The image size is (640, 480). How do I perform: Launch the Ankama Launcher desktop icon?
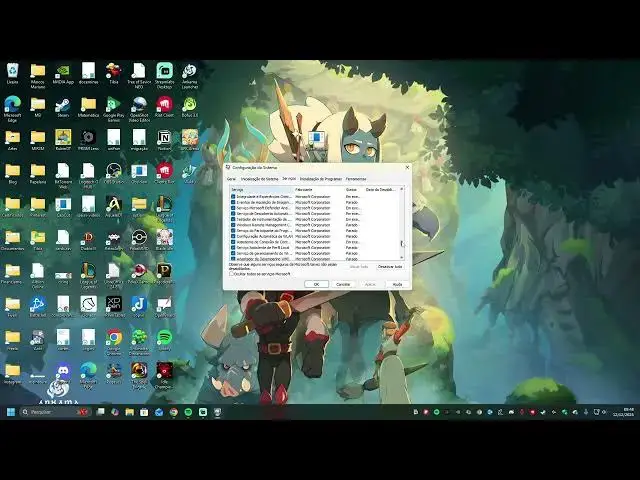pyautogui.click(x=189, y=75)
